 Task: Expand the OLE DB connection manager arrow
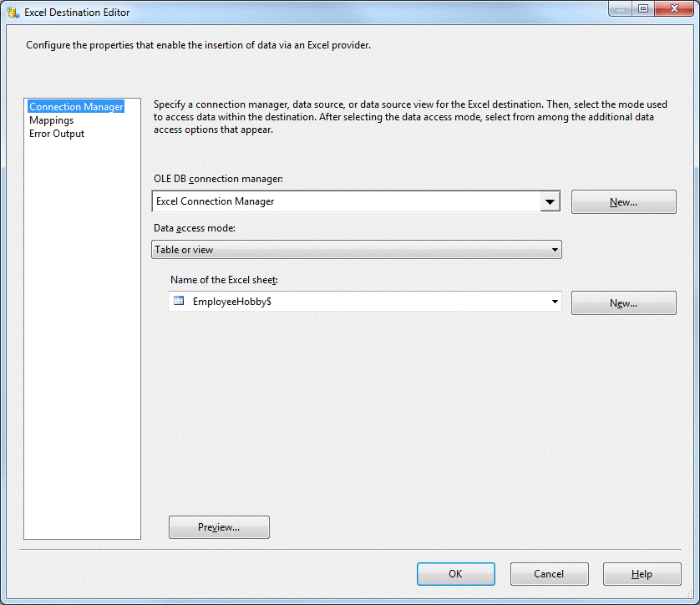550,201
